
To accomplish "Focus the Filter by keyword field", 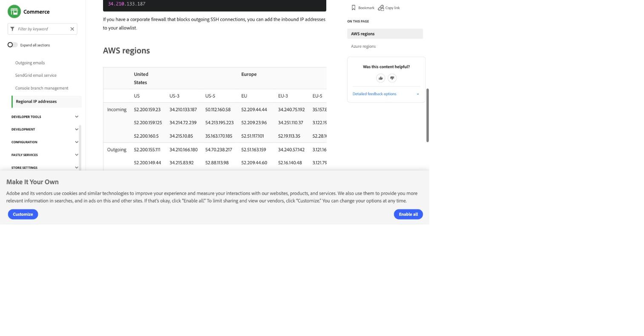I will (43, 29).
